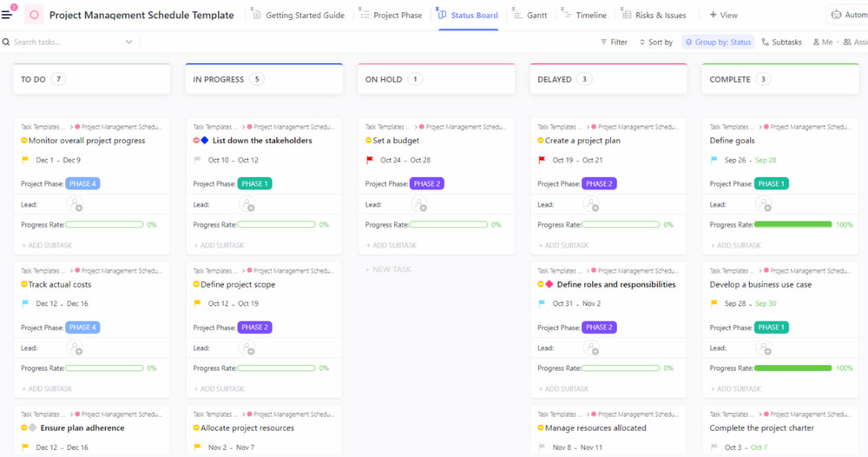The height and width of the screenshot is (457, 868).
Task: Change the status icon of Set a budget
Action: tap(369, 141)
